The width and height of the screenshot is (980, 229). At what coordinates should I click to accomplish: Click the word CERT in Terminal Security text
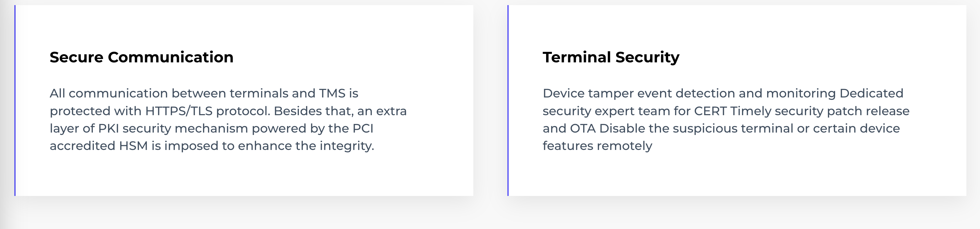coord(710,111)
